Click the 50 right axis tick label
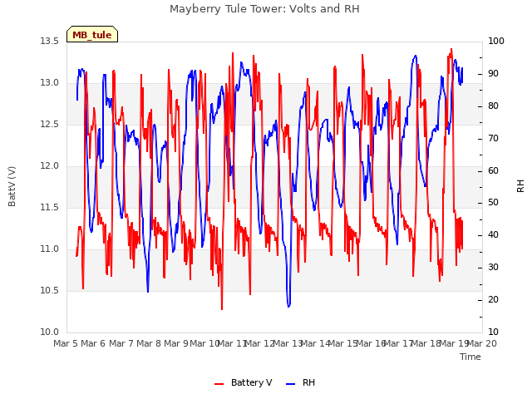 (x=493, y=203)
